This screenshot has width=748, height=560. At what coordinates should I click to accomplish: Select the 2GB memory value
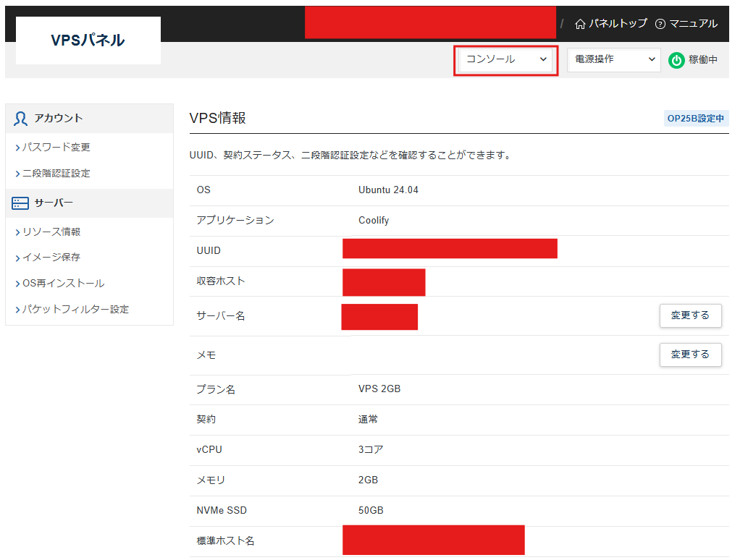[368, 480]
